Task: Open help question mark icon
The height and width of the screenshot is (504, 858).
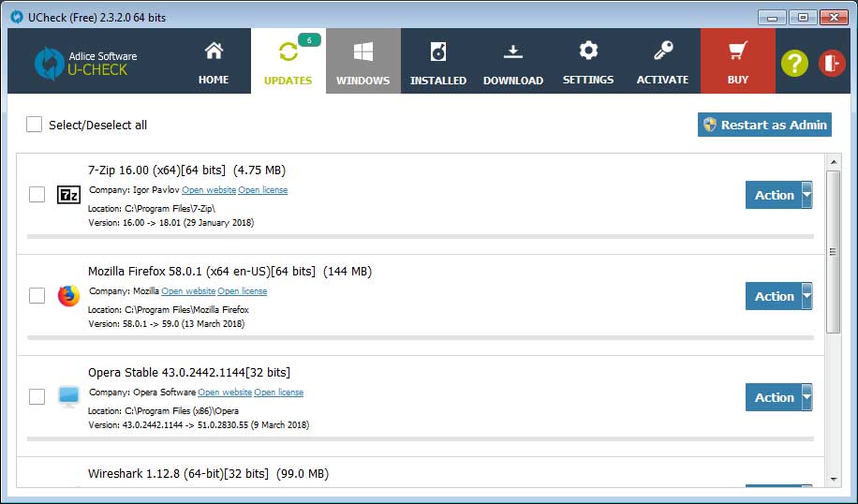Action: tap(794, 63)
